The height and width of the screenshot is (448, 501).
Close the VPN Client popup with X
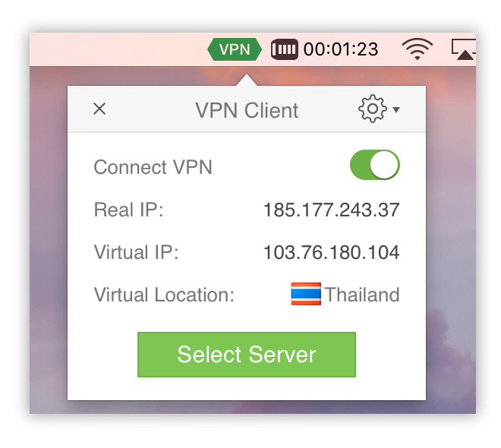[x=99, y=109]
